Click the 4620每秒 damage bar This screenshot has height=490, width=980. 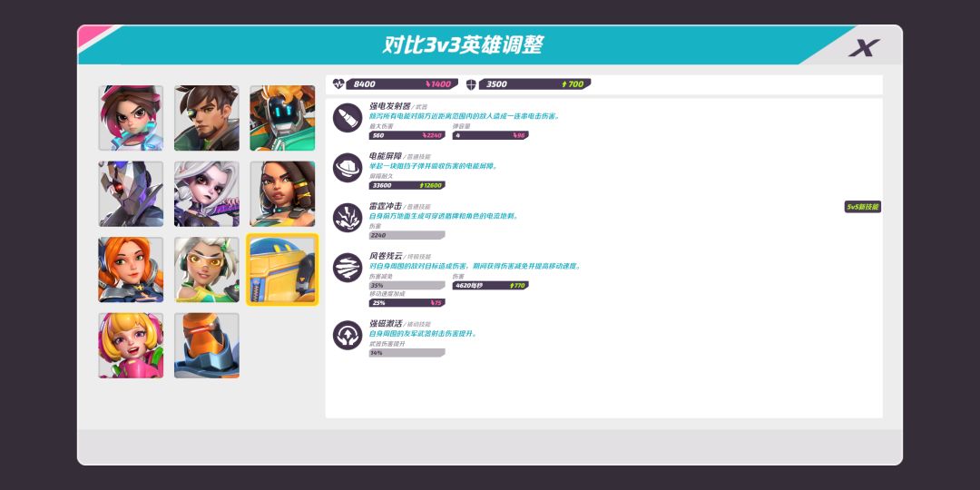click(491, 285)
